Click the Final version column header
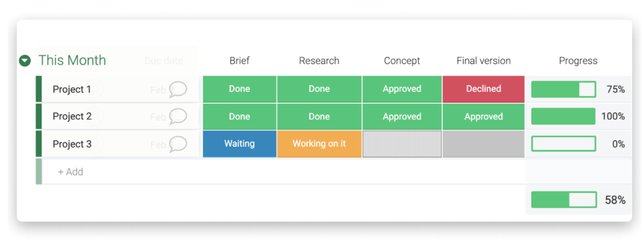This screenshot has width=644, height=240. (484, 61)
